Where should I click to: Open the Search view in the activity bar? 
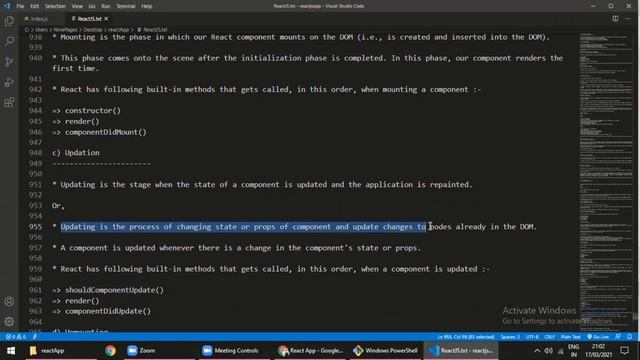(9, 41)
